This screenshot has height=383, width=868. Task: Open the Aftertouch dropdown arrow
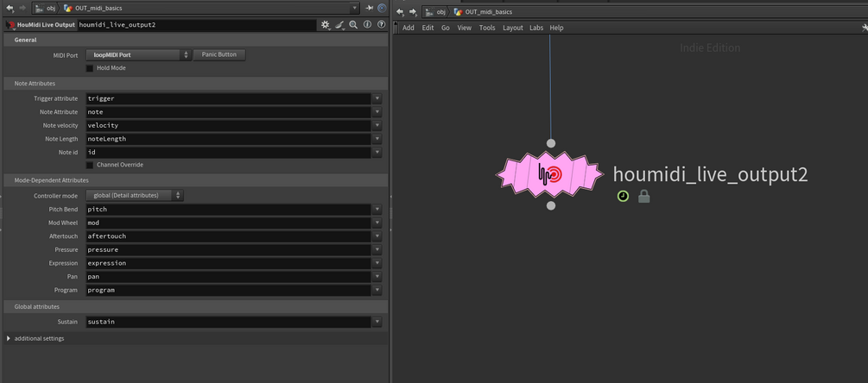coord(377,236)
